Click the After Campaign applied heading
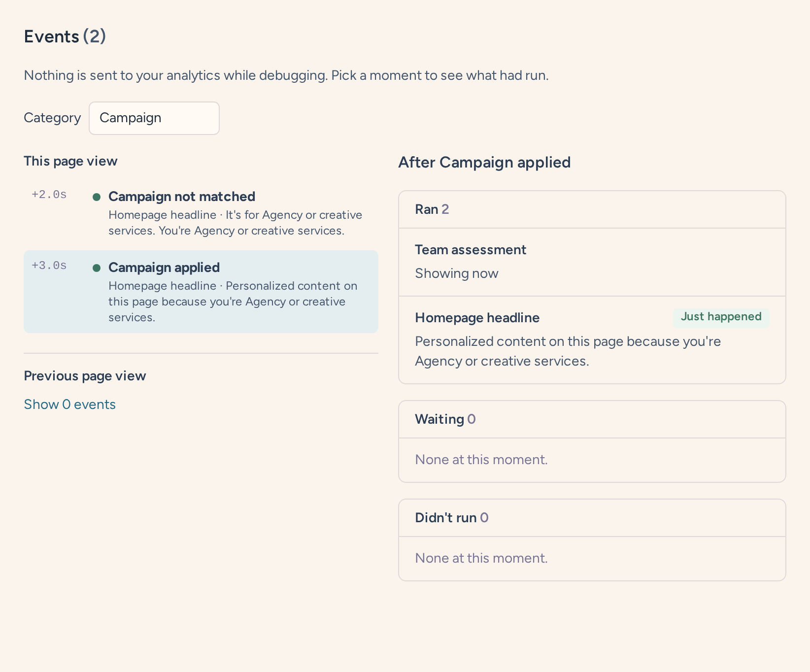810x672 pixels. click(x=484, y=162)
